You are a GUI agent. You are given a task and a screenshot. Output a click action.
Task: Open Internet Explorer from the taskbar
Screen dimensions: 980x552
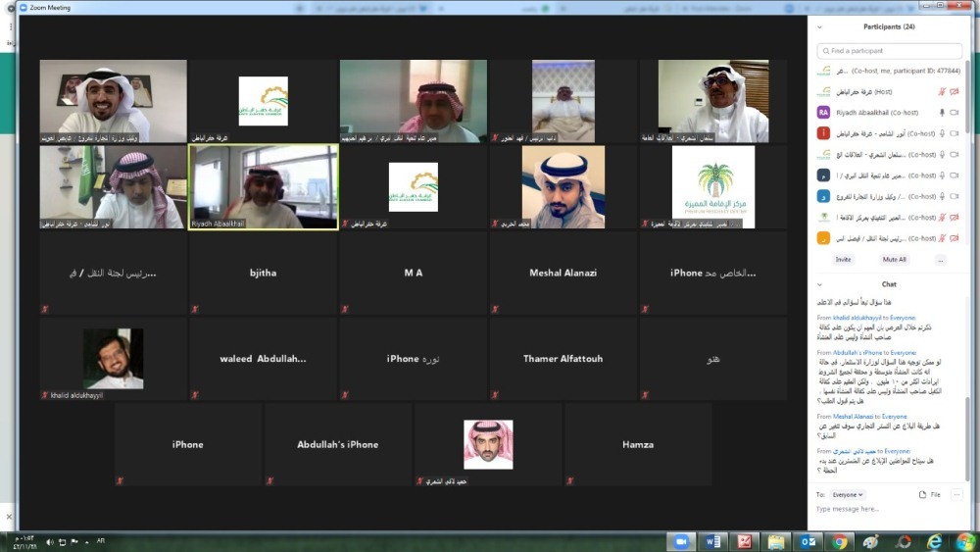(934, 541)
